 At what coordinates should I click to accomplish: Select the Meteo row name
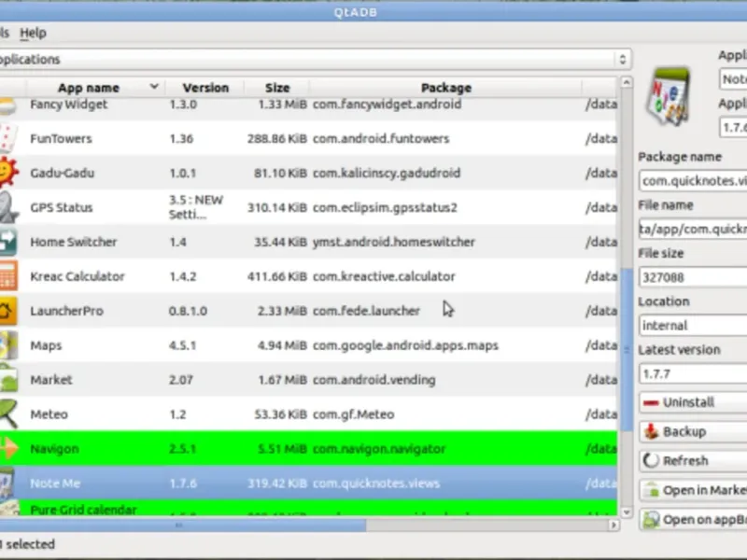49,414
